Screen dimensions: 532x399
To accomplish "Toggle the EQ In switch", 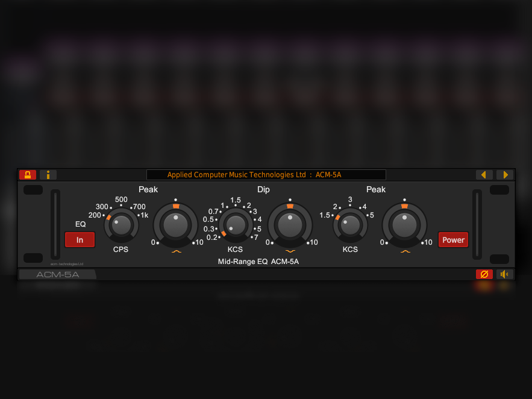I will click(x=80, y=240).
